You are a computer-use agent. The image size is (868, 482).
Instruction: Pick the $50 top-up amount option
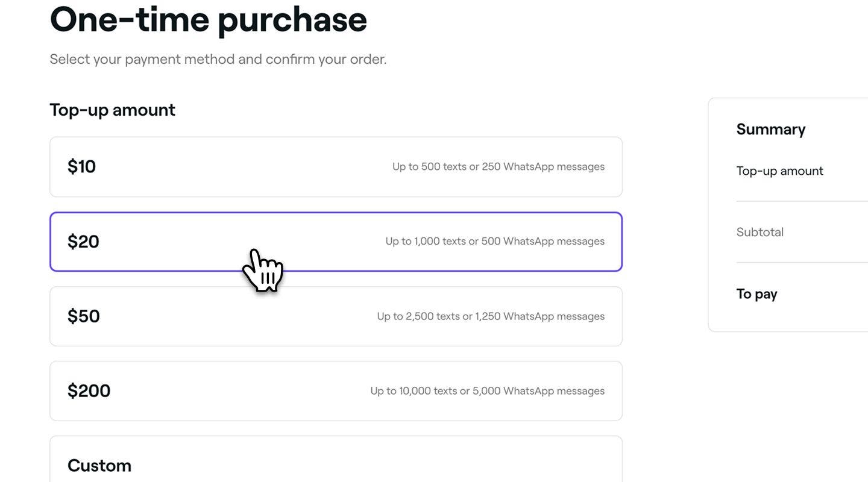(336, 316)
